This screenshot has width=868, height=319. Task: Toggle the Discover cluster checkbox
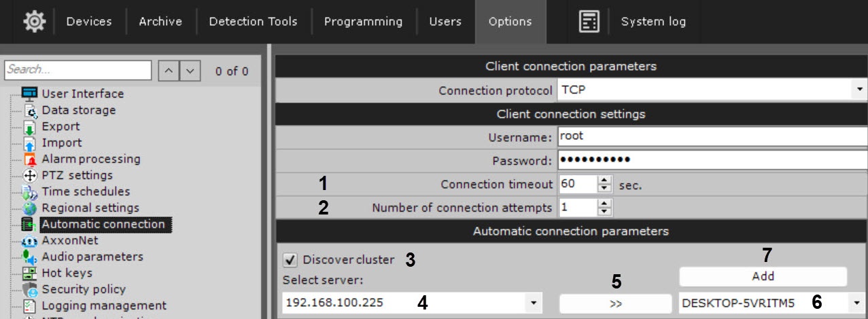click(x=290, y=260)
